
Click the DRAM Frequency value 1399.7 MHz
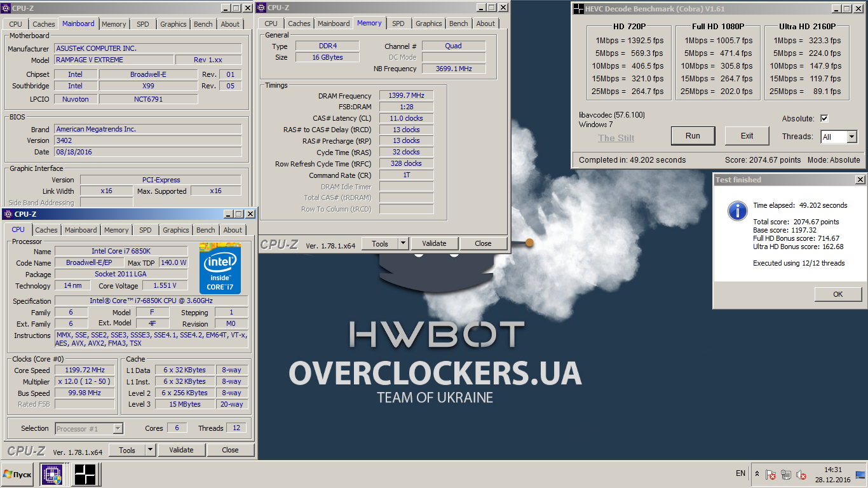[x=407, y=95]
